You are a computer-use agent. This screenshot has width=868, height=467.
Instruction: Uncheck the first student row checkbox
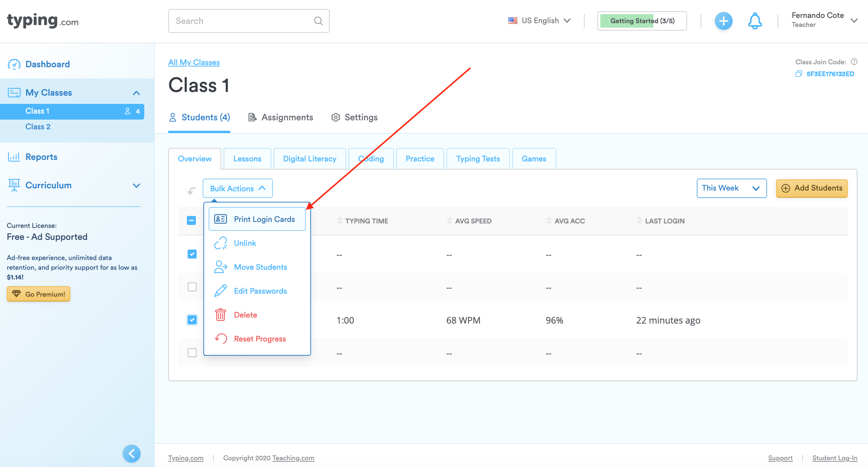[192, 254]
